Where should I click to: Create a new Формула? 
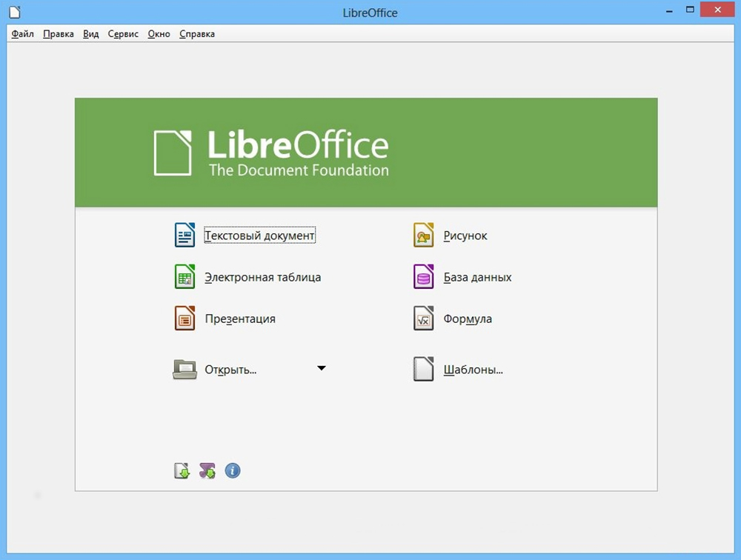pos(468,319)
